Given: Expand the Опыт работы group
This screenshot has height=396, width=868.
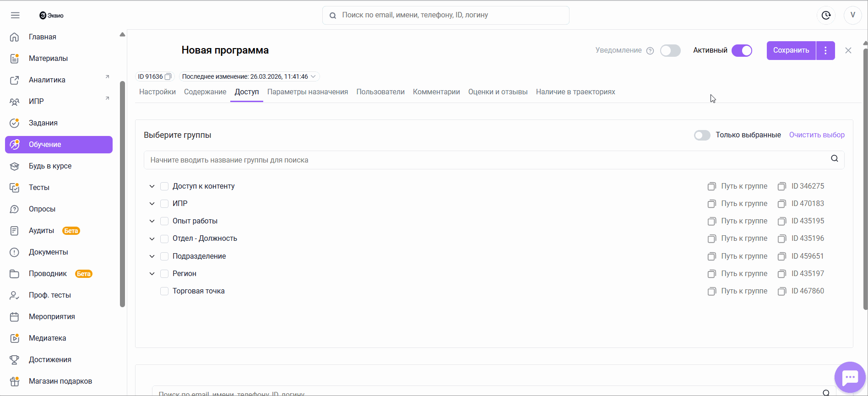Looking at the screenshot, I should pos(152,221).
